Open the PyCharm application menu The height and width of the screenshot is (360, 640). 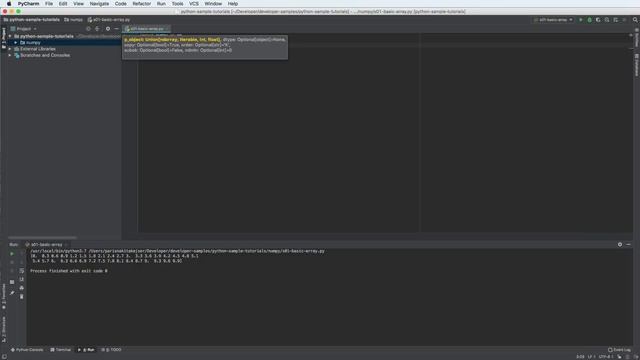tap(28, 4)
